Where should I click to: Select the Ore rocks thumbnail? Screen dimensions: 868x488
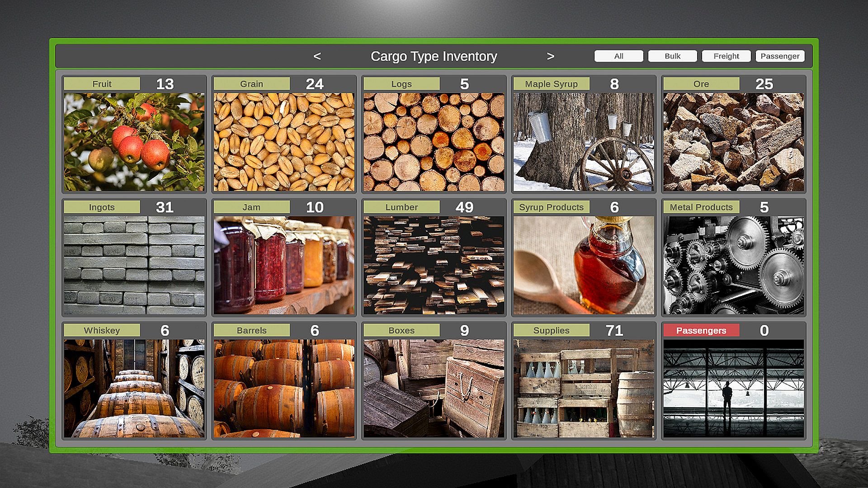[x=733, y=142]
